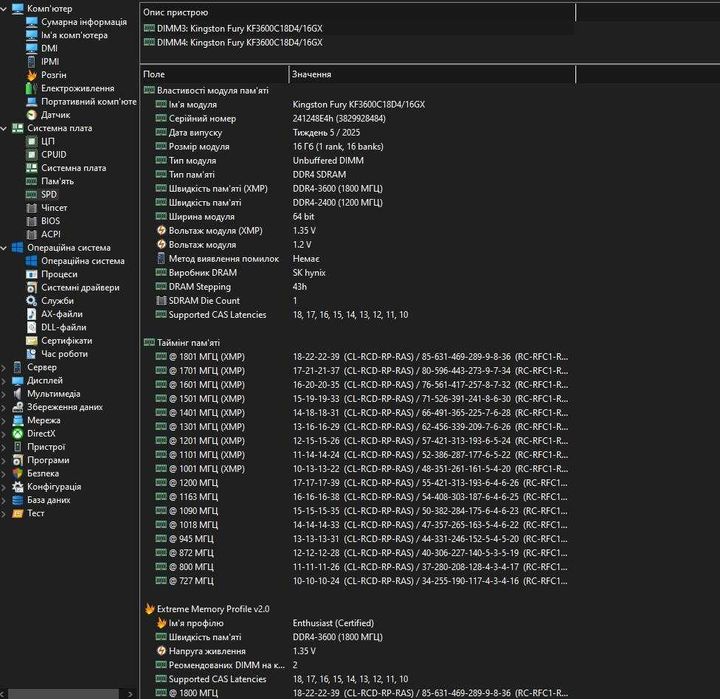Click the Системні драйвери icon

tap(32, 287)
